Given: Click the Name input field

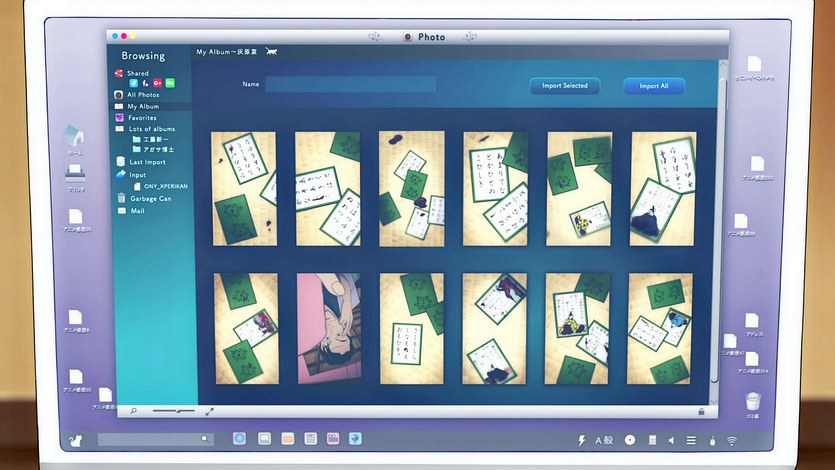Looking at the screenshot, I should [350, 85].
